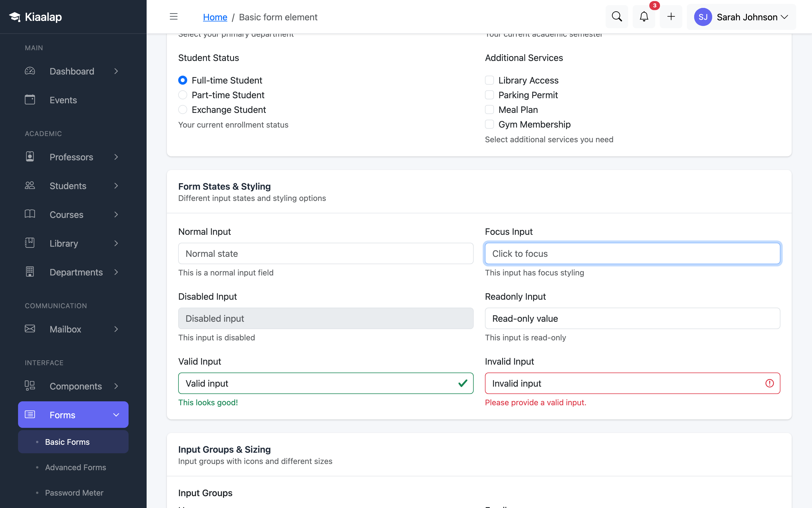This screenshot has width=812, height=508.
Task: Click the plus add icon in header
Action: (x=671, y=17)
